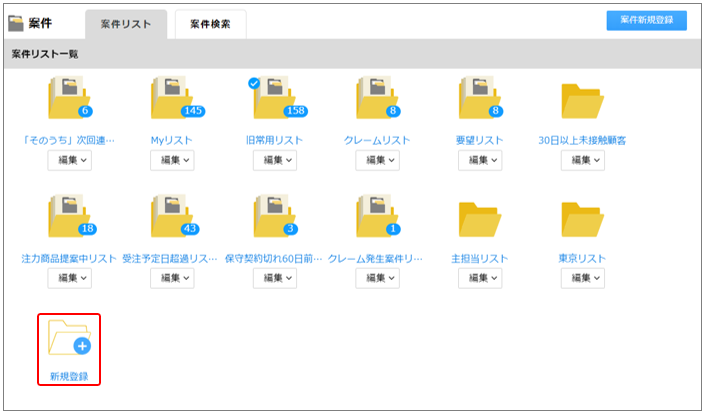Expand 編集 dropdown under 受注予定日超過リス…

click(x=172, y=278)
